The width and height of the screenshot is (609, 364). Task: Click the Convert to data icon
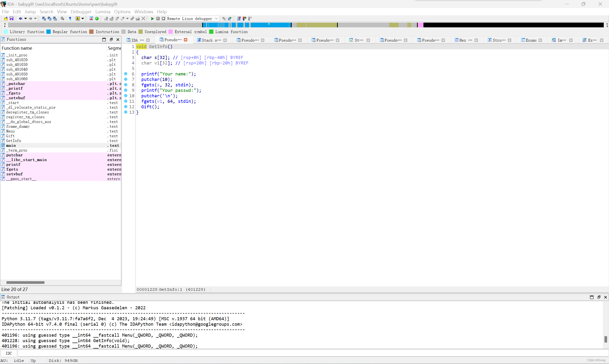(112, 19)
